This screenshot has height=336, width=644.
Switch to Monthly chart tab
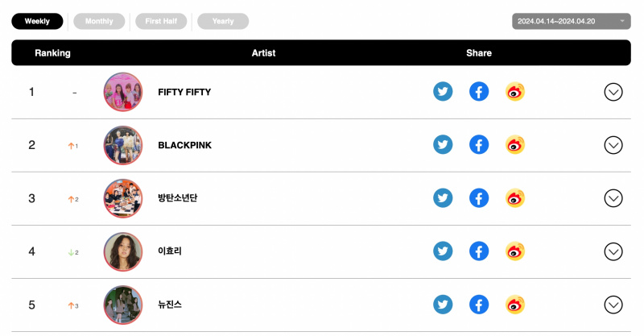99,21
